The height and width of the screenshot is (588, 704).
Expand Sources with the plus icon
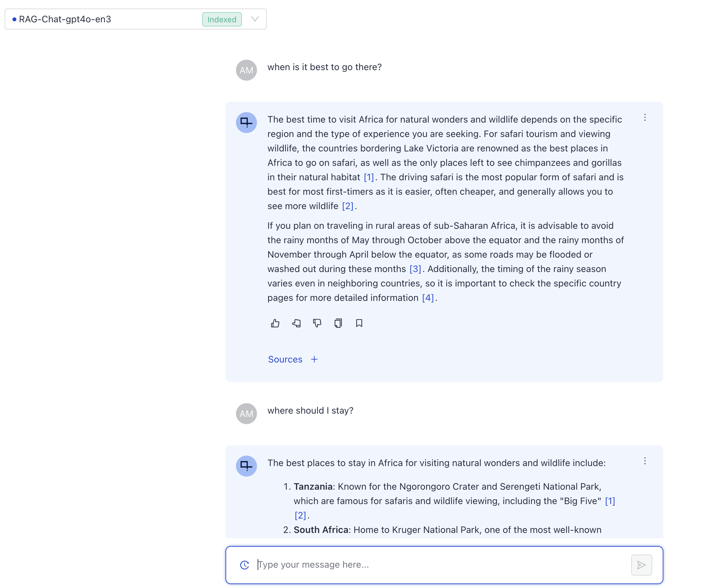[314, 359]
